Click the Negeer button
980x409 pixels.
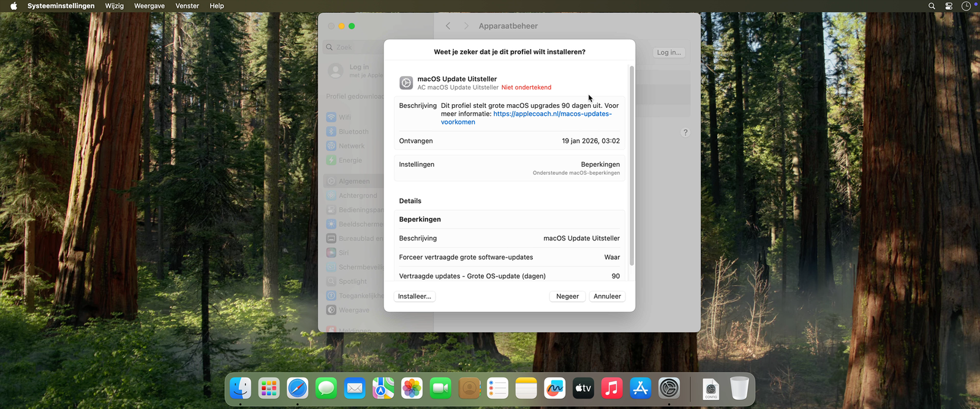point(567,296)
